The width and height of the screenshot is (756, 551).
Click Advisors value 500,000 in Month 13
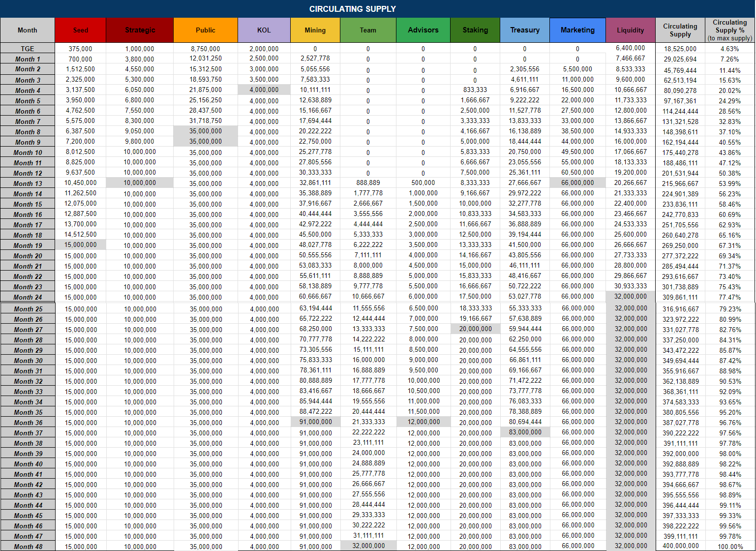[423, 183]
